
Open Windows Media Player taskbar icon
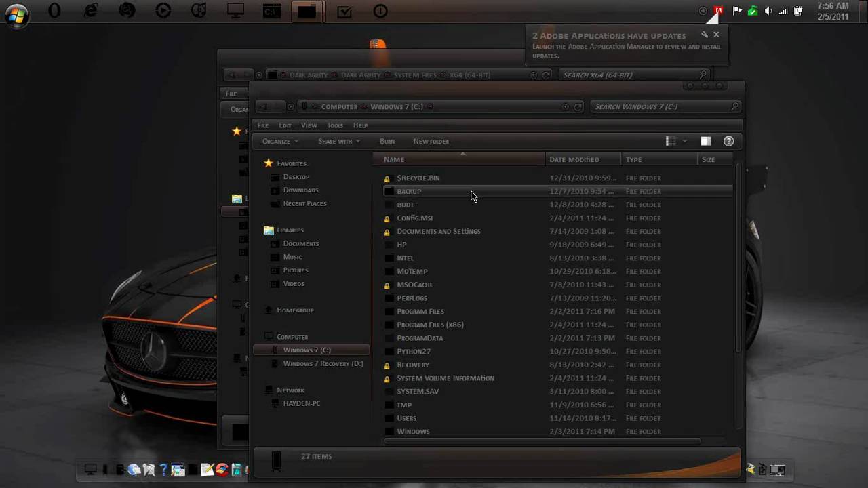tap(163, 11)
